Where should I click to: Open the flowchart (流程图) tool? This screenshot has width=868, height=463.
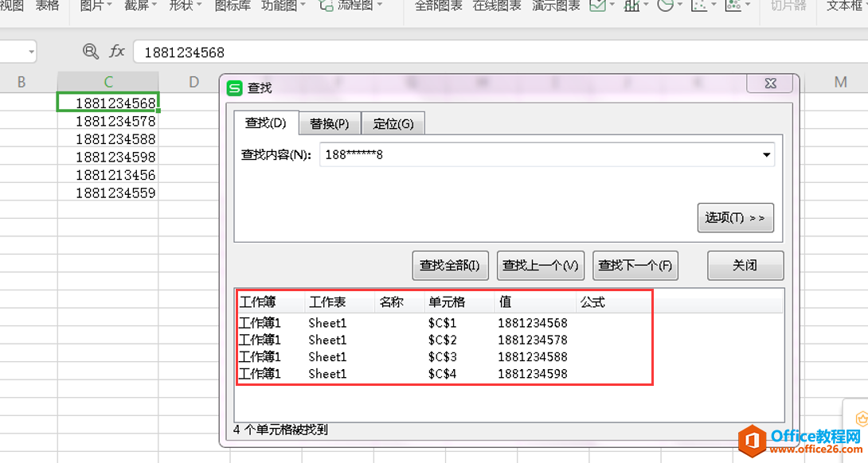(x=351, y=6)
